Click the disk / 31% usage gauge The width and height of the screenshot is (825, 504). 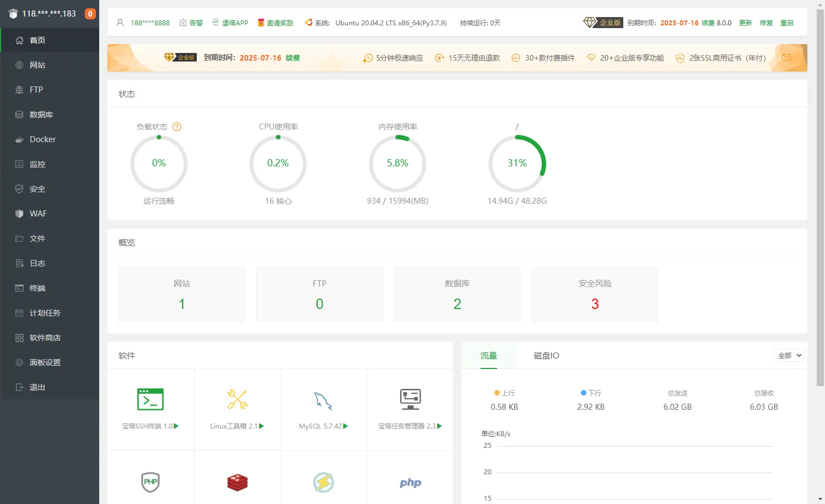coord(517,164)
